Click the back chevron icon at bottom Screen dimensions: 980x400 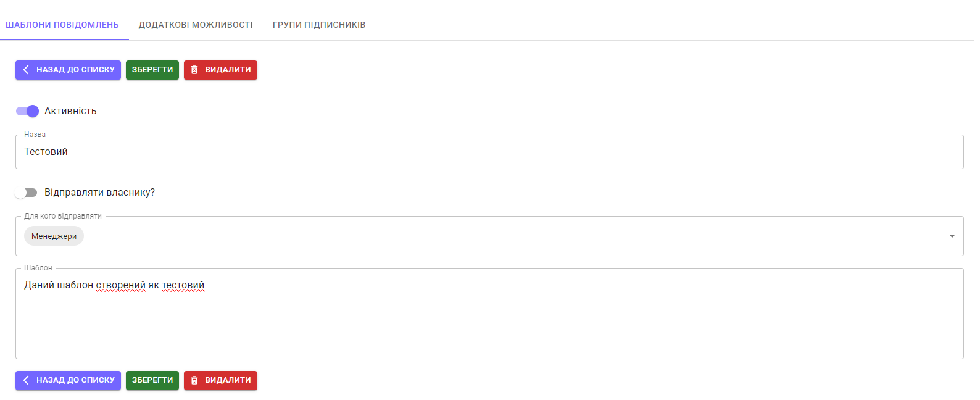pyautogui.click(x=26, y=380)
